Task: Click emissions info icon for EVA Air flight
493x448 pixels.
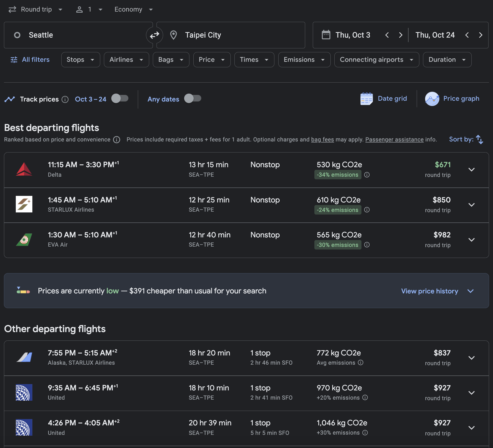Action: pyautogui.click(x=367, y=245)
